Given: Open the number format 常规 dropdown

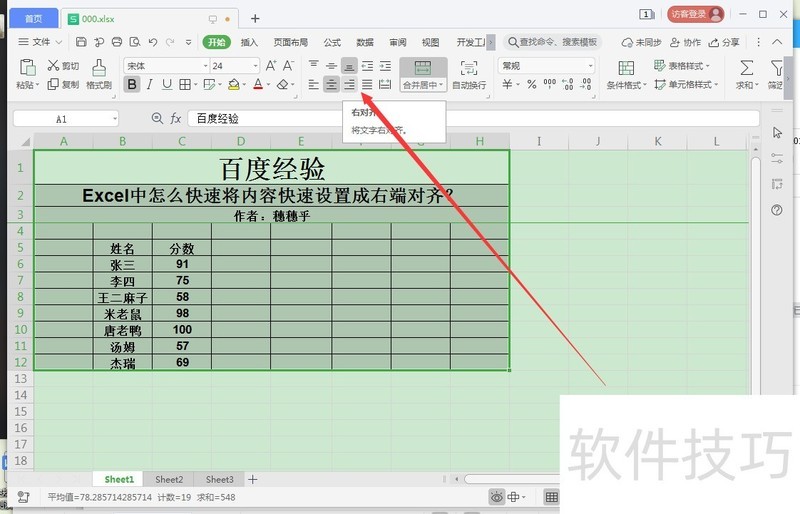Looking at the screenshot, I should click(x=590, y=66).
